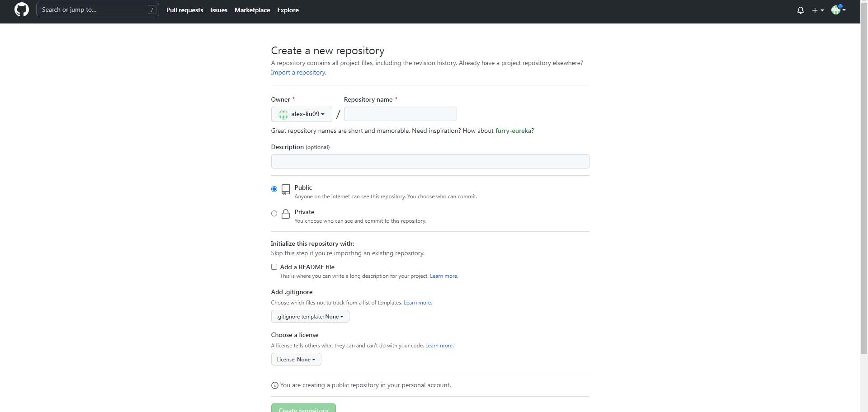Go to Pull requests in navbar
868x412 pixels.
(x=184, y=10)
